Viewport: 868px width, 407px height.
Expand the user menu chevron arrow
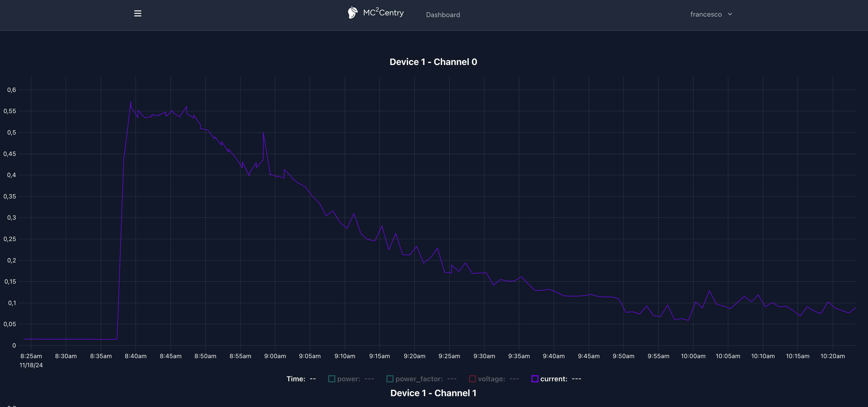(730, 14)
